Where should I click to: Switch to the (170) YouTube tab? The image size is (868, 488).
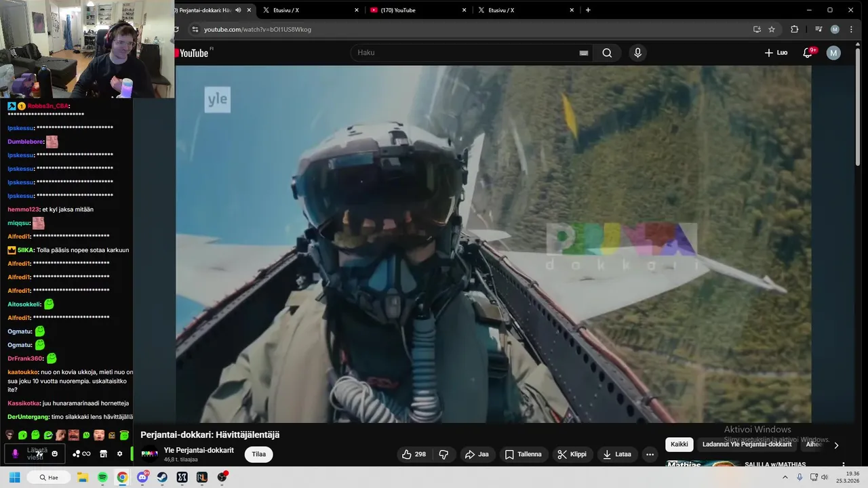[417, 10]
